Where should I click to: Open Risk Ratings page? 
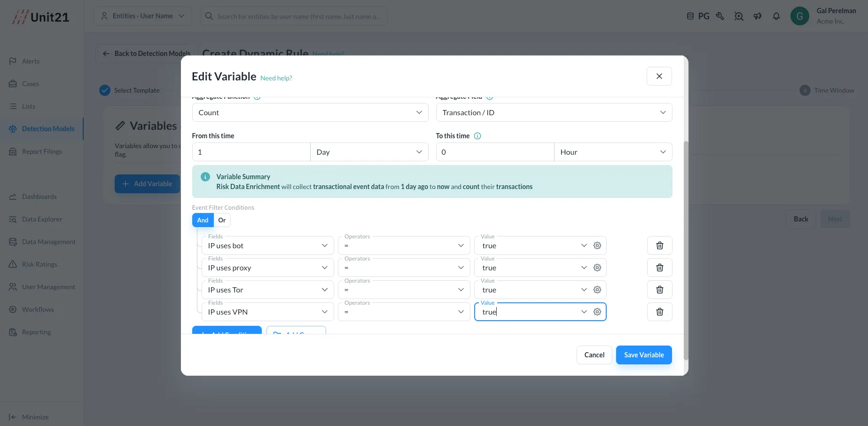(39, 264)
